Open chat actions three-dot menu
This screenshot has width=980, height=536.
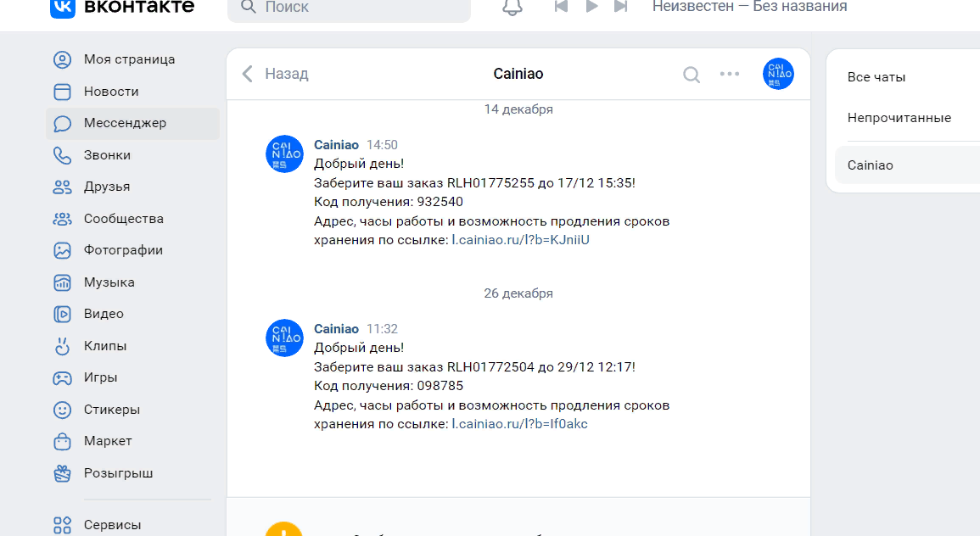(x=730, y=74)
